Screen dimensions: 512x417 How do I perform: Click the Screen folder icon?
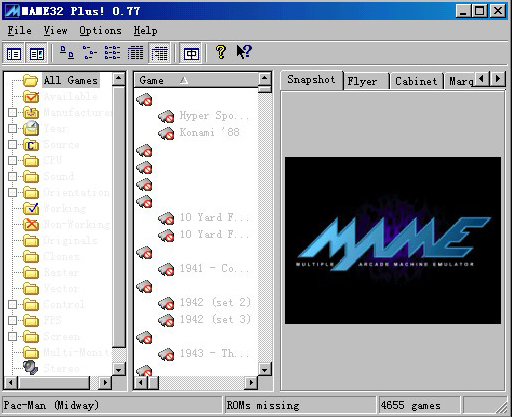(x=31, y=336)
